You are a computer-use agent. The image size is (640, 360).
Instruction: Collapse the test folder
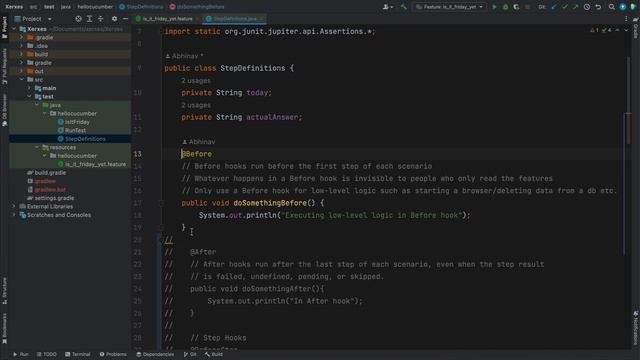(29, 96)
